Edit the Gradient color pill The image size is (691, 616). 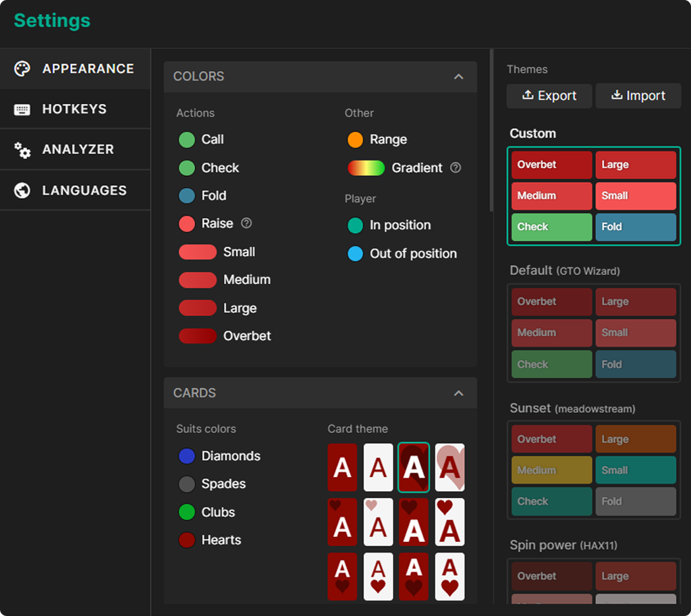pos(366,168)
